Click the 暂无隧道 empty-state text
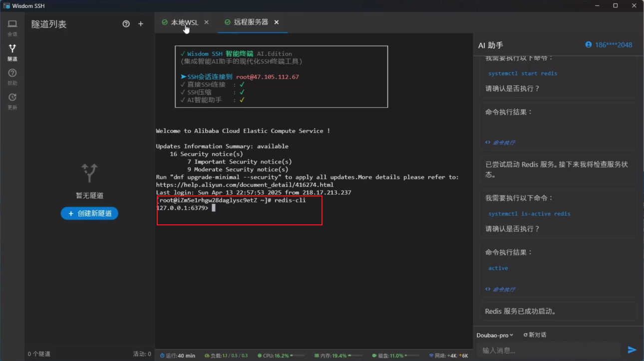Screen dimensions: 644x361 [x=90, y=196]
